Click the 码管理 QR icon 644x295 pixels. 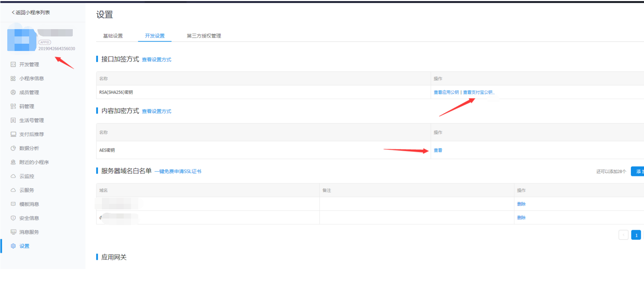(x=13, y=106)
